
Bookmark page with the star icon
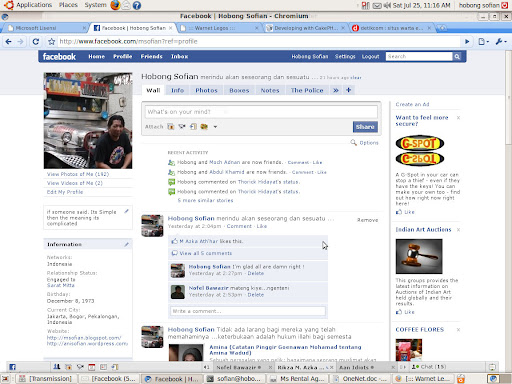point(51,42)
